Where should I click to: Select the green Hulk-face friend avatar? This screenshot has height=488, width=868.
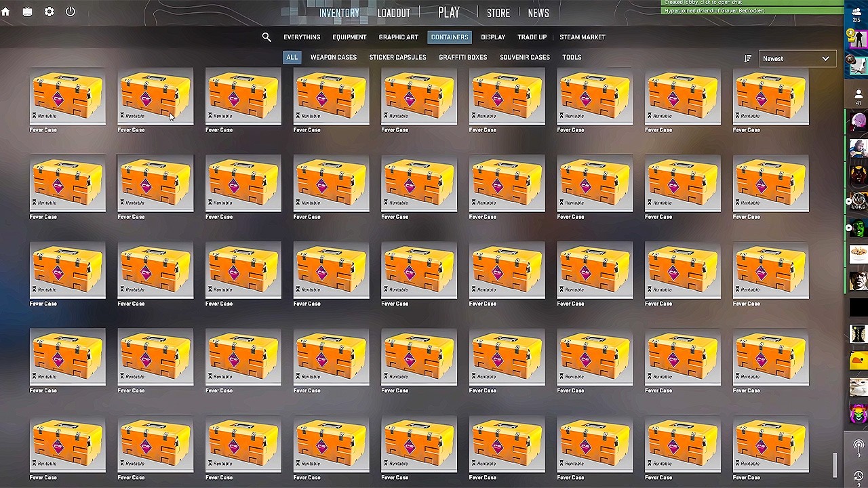click(x=858, y=229)
